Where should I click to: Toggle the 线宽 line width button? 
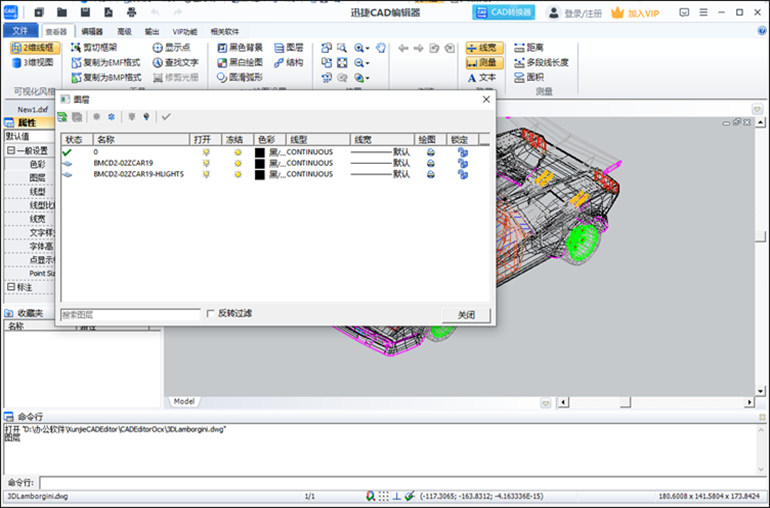tap(484, 48)
